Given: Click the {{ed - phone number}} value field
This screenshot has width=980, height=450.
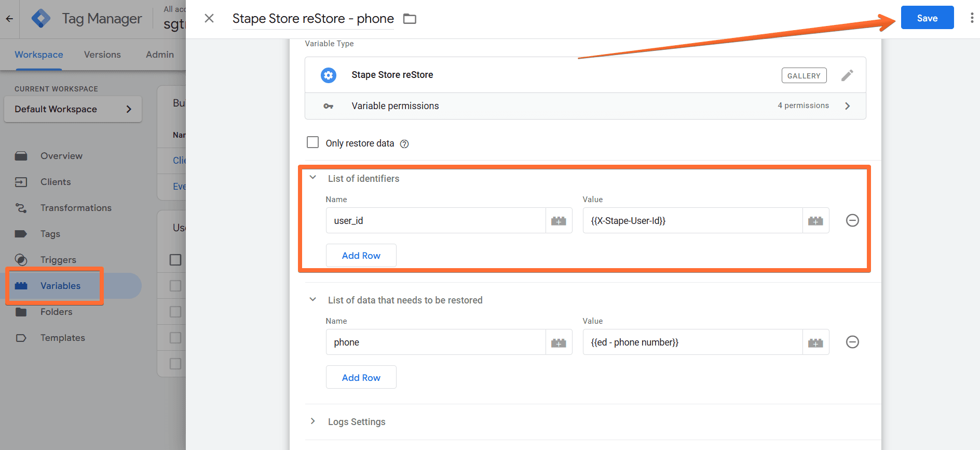Looking at the screenshot, I should pos(692,342).
